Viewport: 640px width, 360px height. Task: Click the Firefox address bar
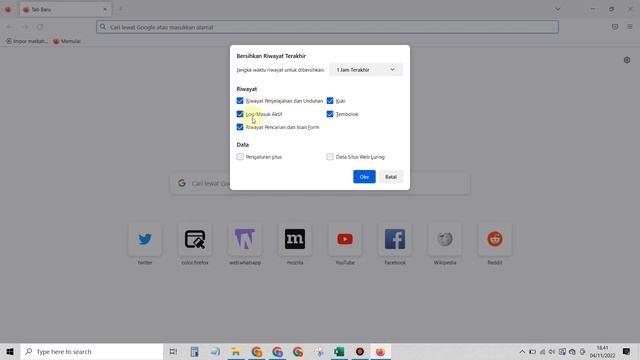pos(327,27)
